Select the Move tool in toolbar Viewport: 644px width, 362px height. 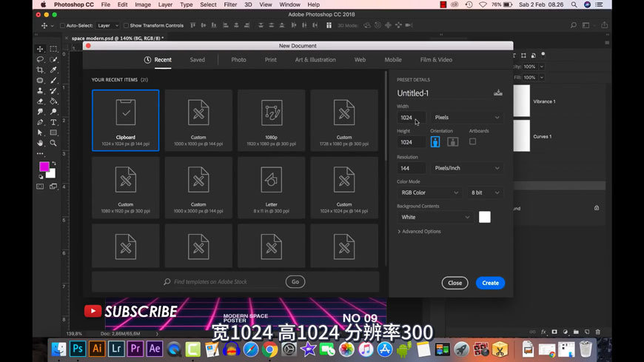(40, 49)
